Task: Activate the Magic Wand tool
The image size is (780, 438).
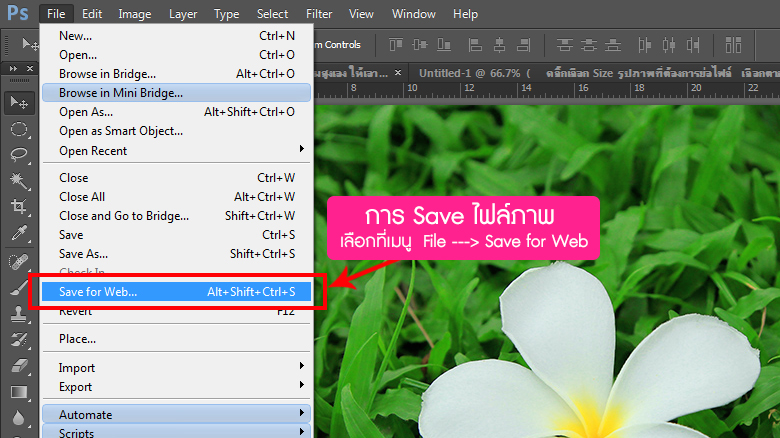Action: click(x=18, y=180)
